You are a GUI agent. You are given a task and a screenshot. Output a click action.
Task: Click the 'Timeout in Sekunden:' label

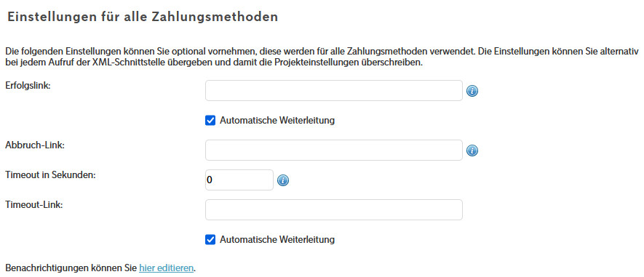pos(50,174)
